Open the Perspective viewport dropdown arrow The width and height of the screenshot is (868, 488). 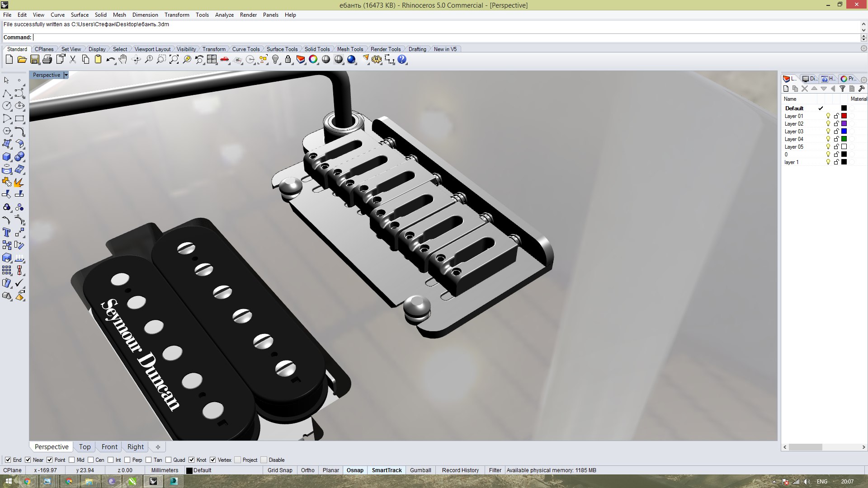[x=66, y=75]
